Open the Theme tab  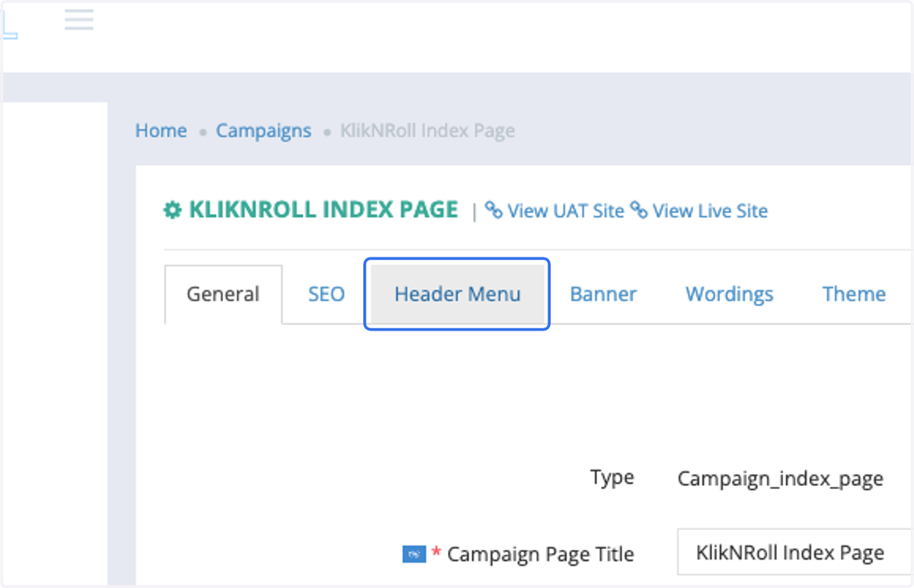854,294
